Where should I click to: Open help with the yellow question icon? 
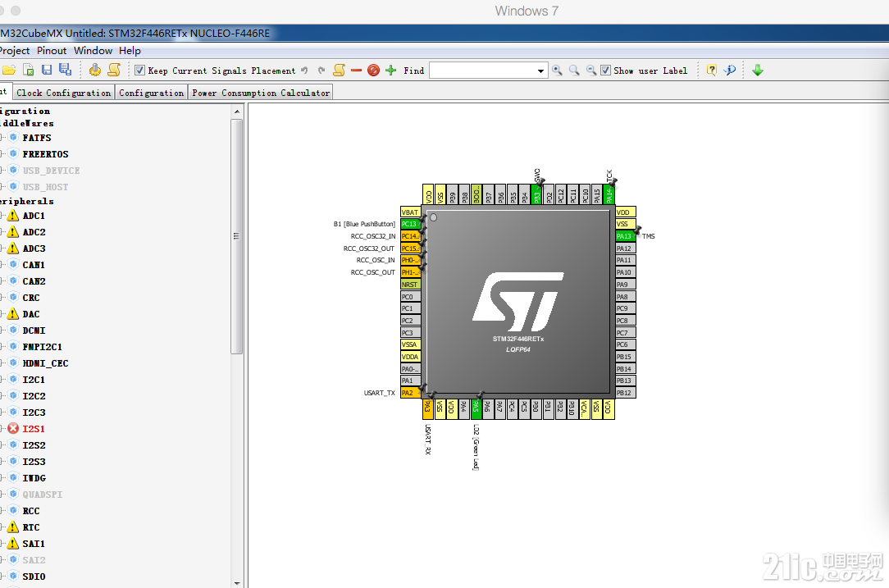[x=712, y=70]
